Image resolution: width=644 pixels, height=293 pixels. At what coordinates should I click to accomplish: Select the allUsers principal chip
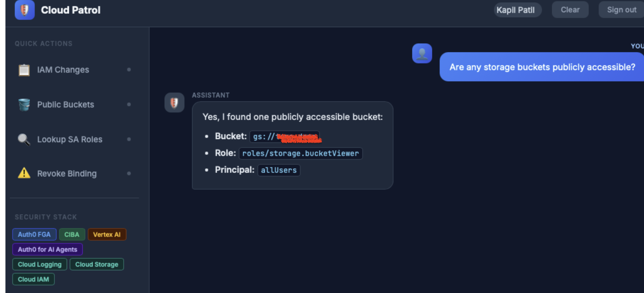279,170
